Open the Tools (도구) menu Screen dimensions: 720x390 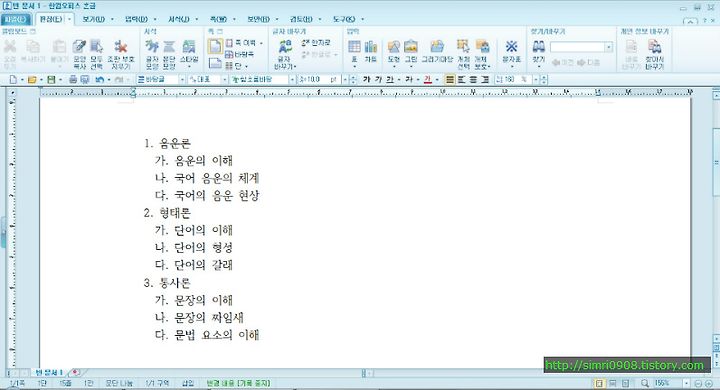click(344, 19)
